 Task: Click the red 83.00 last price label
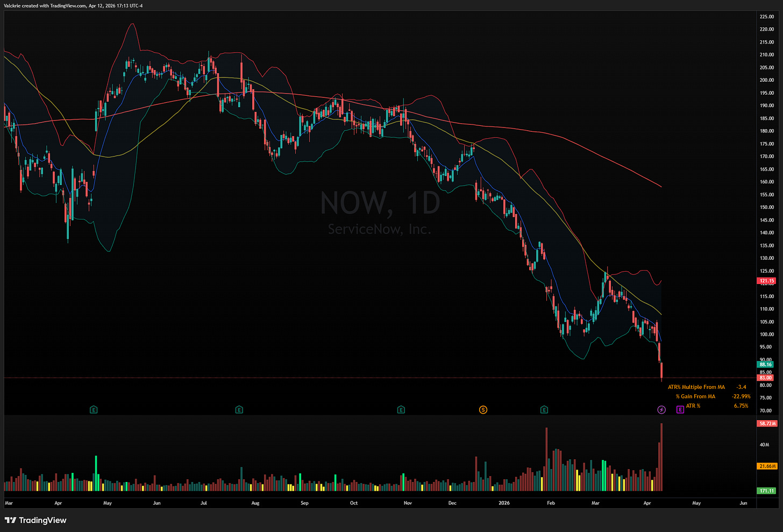click(x=766, y=378)
